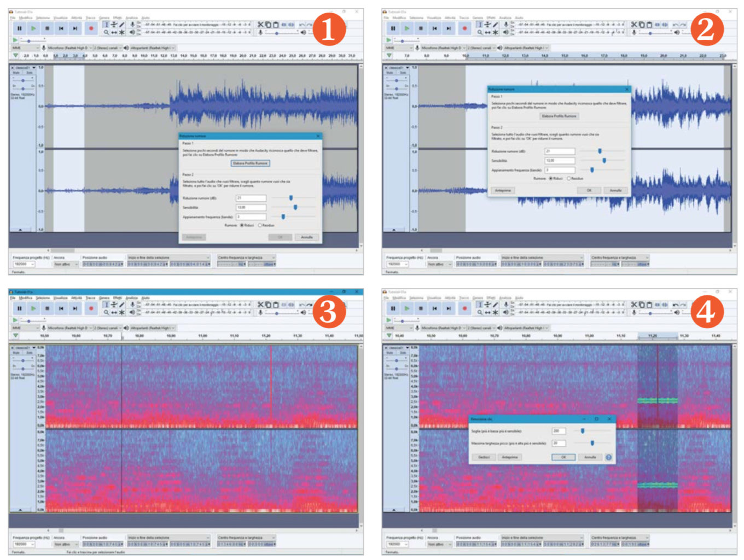The height and width of the screenshot is (560, 744).
Task: Click the Cut scissors icon in screenshot 2
Action: 634,25
